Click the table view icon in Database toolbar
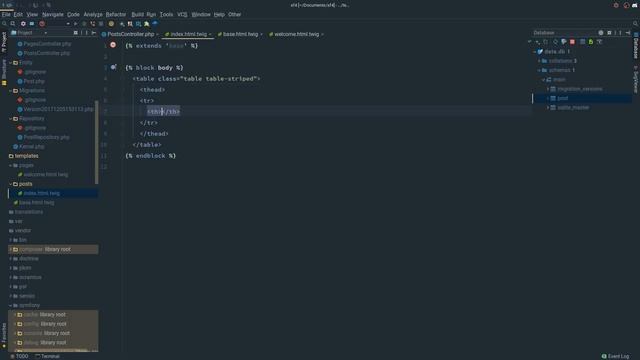640x360 pixels. click(582, 42)
